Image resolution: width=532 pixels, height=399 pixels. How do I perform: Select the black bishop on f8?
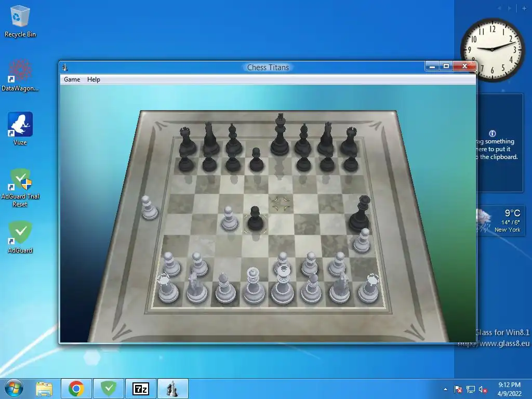pos(303,139)
